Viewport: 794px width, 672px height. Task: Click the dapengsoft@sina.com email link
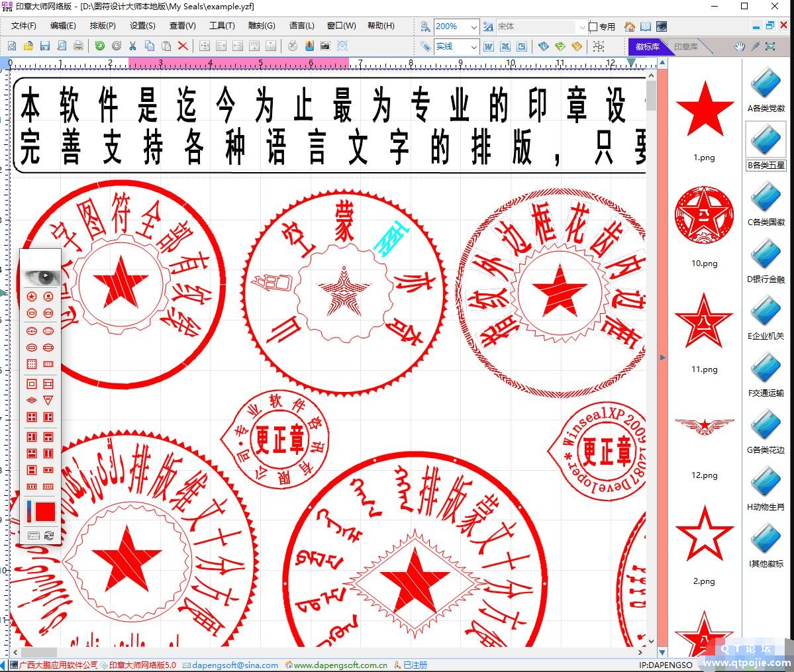point(235,665)
